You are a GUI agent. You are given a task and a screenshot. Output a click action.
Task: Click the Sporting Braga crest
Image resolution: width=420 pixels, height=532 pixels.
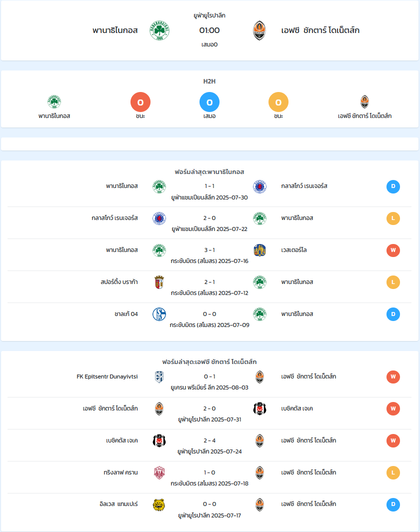click(159, 282)
